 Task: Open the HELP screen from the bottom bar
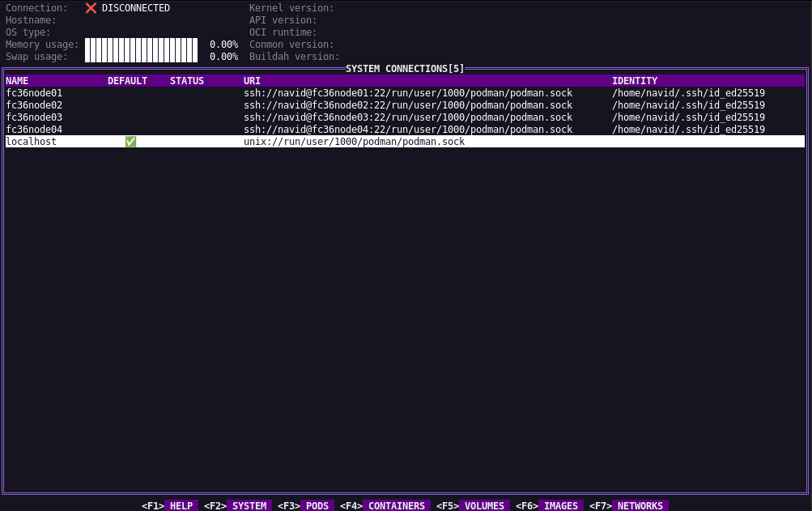tap(181, 505)
